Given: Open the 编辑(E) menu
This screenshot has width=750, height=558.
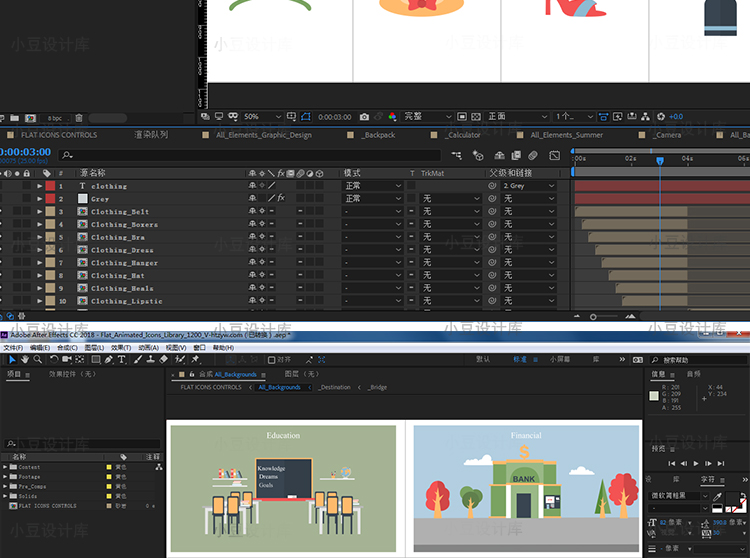Looking at the screenshot, I should [40, 348].
